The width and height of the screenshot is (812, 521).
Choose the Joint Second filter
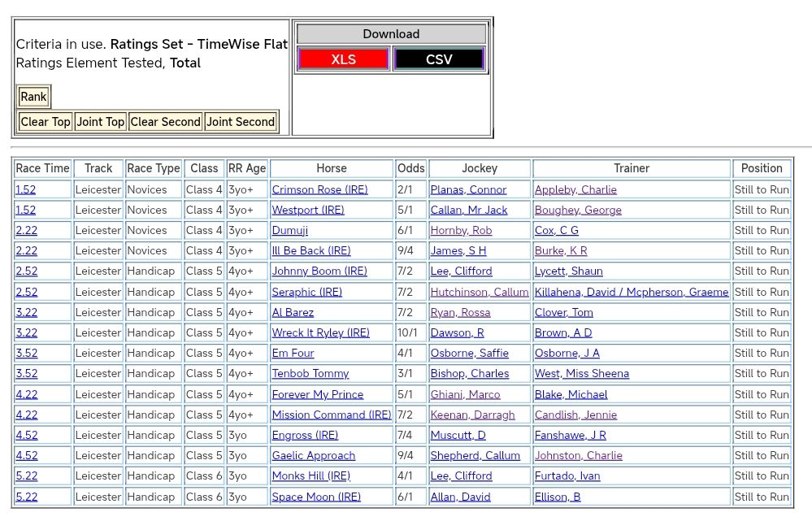point(241,122)
